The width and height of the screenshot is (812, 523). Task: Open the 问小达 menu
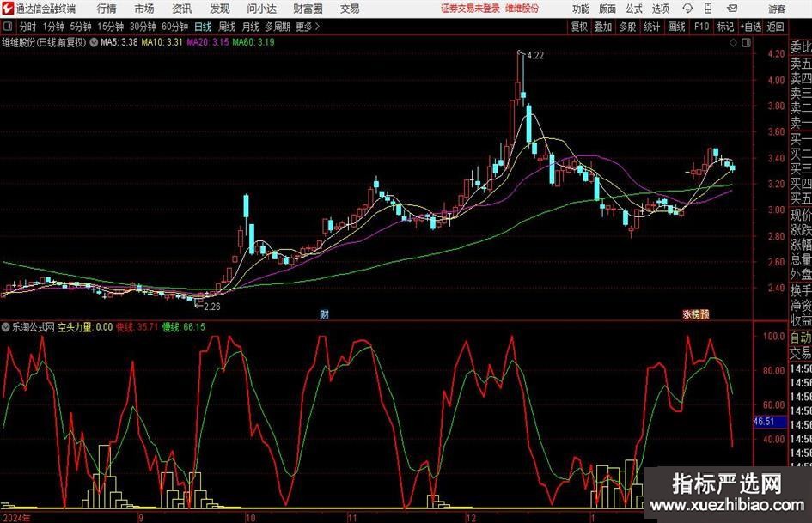(261, 9)
